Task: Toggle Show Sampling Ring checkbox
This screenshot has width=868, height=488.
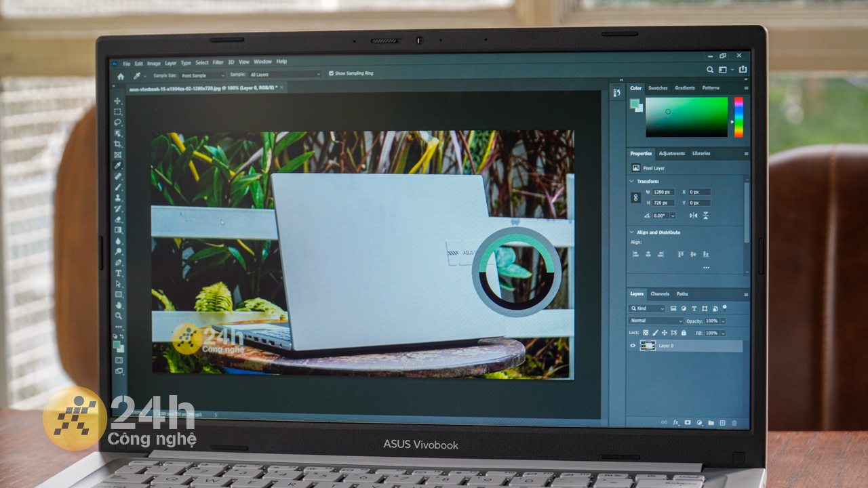Action: point(331,73)
